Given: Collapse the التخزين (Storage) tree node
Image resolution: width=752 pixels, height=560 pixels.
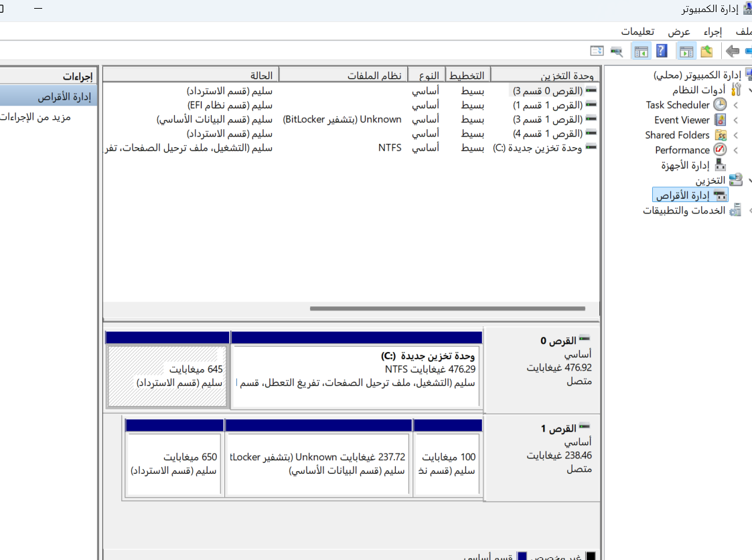Looking at the screenshot, I should click(749, 181).
